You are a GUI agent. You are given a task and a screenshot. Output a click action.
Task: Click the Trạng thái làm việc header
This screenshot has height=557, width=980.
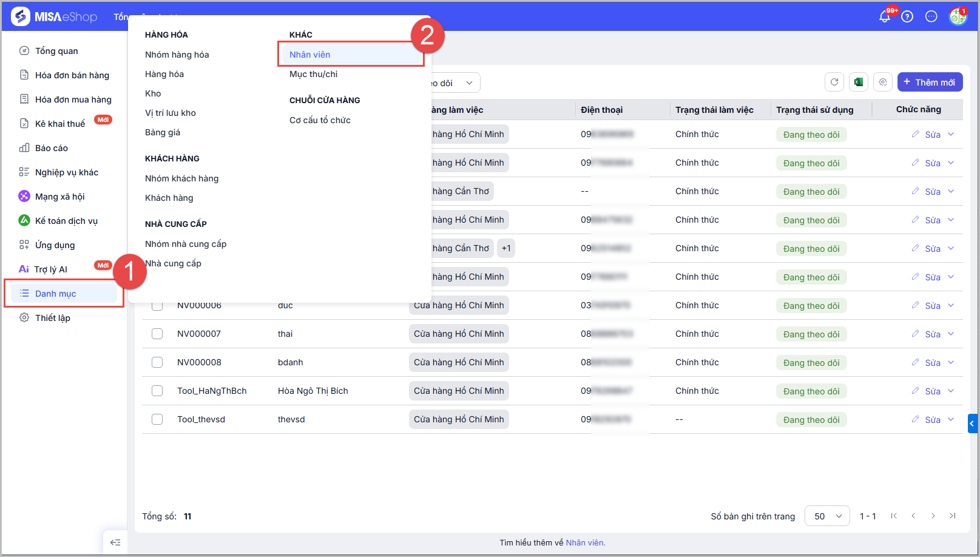click(x=715, y=110)
